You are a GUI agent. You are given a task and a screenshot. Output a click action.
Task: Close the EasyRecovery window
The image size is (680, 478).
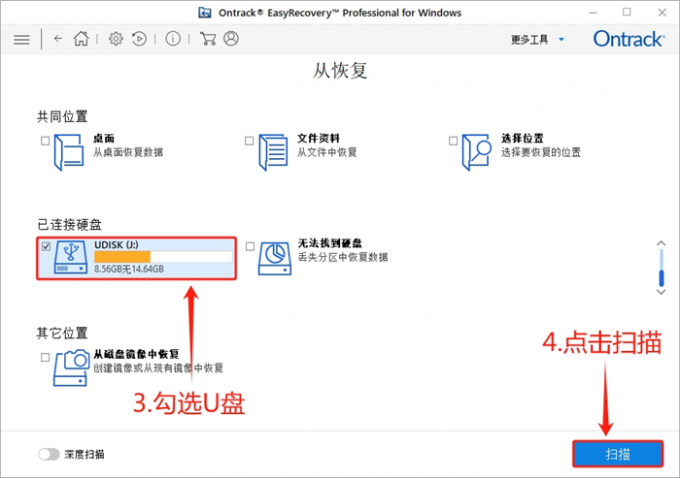point(662,13)
